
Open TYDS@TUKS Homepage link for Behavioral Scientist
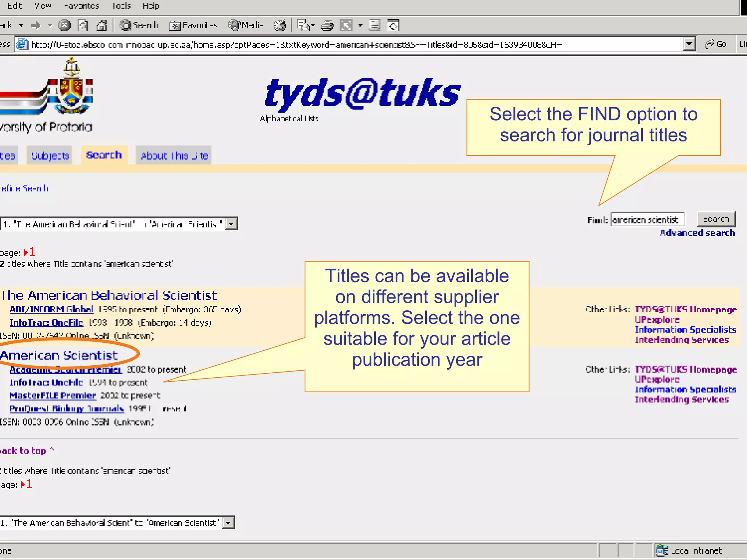tap(686, 309)
